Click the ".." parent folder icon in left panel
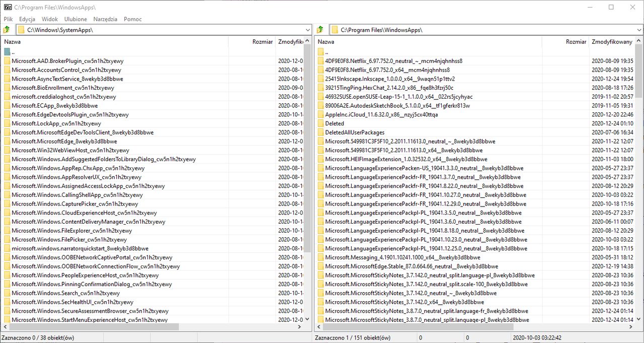This screenshot has height=343, width=644. pos(7,52)
